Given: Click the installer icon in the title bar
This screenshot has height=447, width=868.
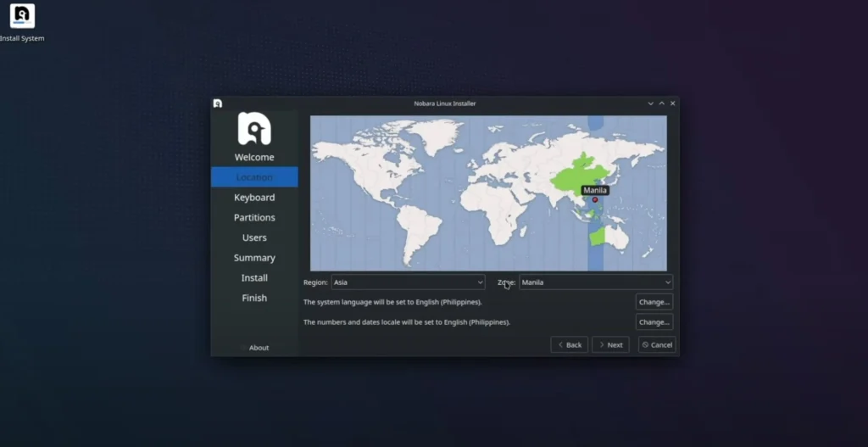Looking at the screenshot, I should 218,103.
